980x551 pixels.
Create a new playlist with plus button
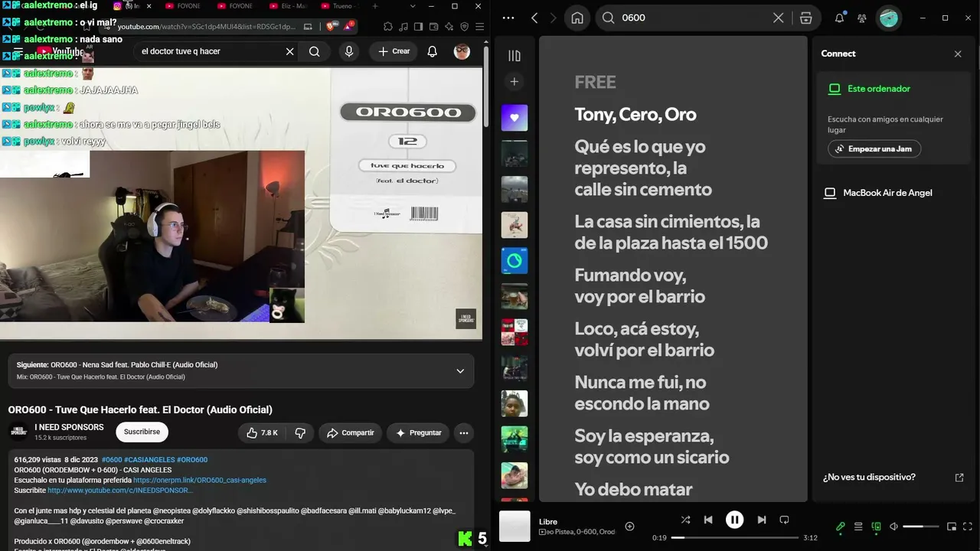[514, 82]
